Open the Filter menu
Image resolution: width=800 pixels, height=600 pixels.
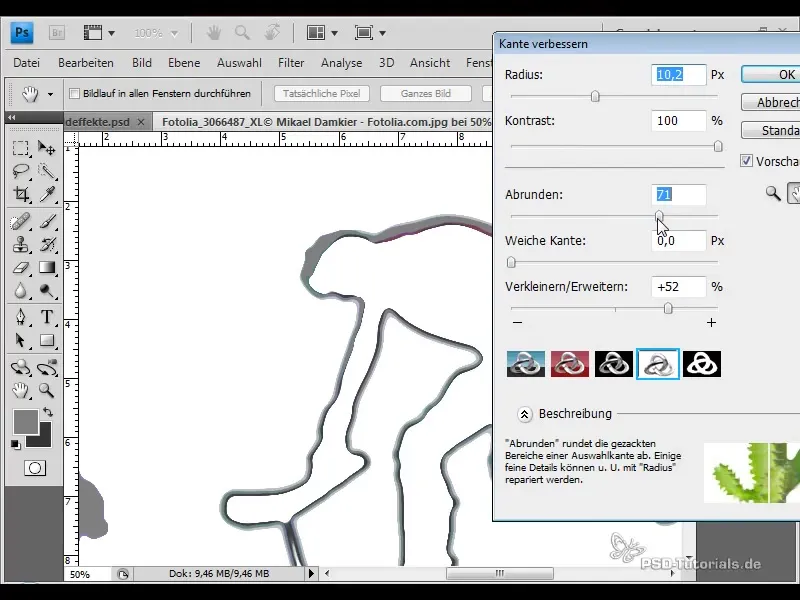point(291,63)
